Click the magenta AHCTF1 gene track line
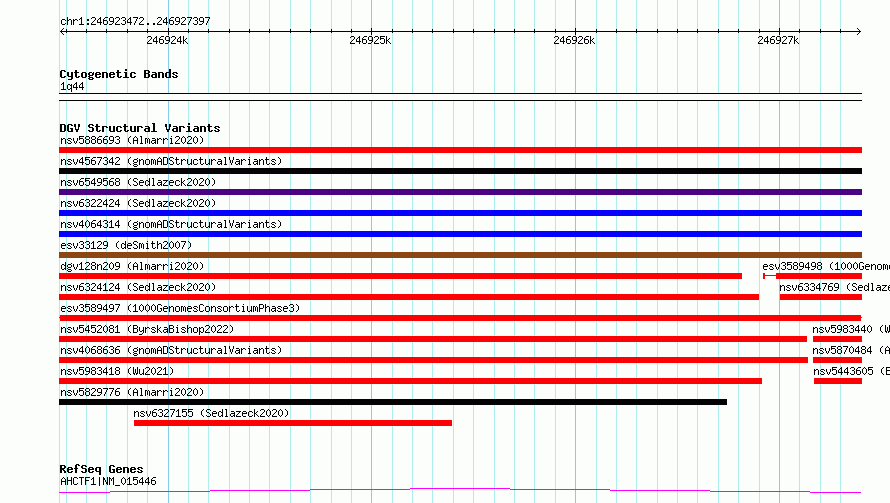The width and height of the screenshot is (890, 503). tap(460, 490)
